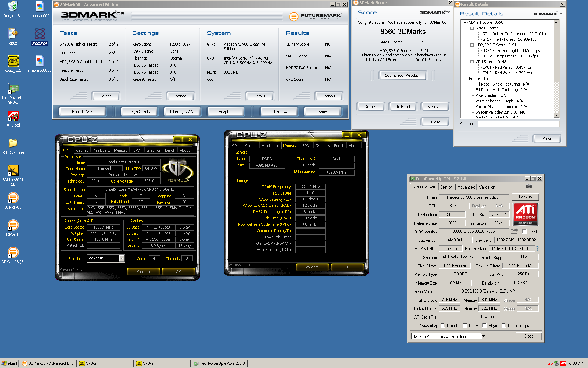This screenshot has width=588, height=368.
Task: Click the ATI tray icon in system tray
Action: (x=563, y=363)
